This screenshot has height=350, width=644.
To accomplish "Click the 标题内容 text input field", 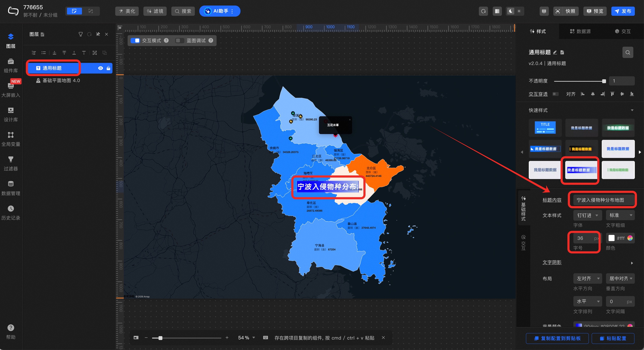I will pos(603,200).
